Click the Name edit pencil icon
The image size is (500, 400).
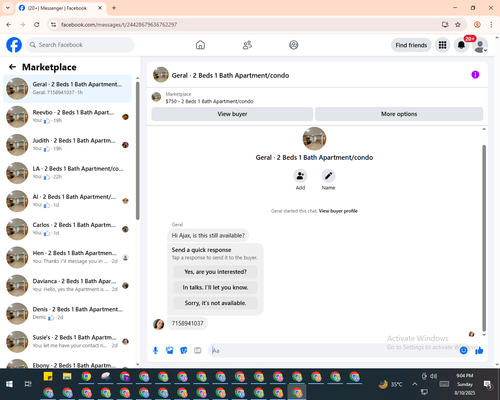coord(328,176)
